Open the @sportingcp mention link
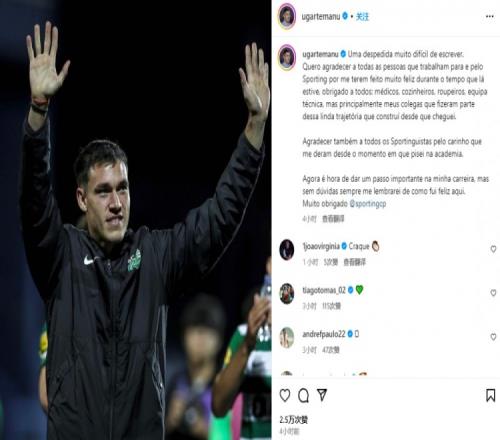Screen dimensions: 500x440 click(368, 204)
